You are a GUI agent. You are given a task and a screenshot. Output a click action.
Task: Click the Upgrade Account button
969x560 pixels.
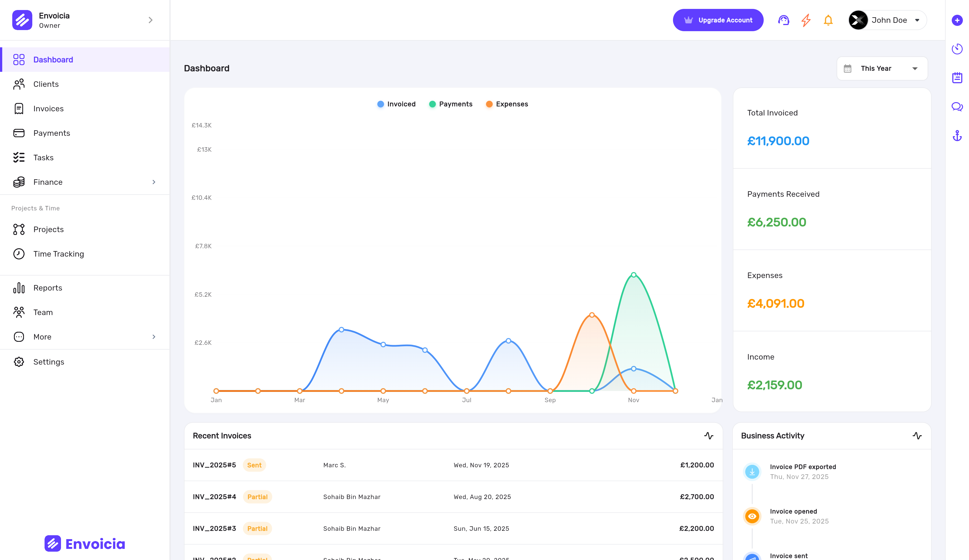click(x=718, y=20)
